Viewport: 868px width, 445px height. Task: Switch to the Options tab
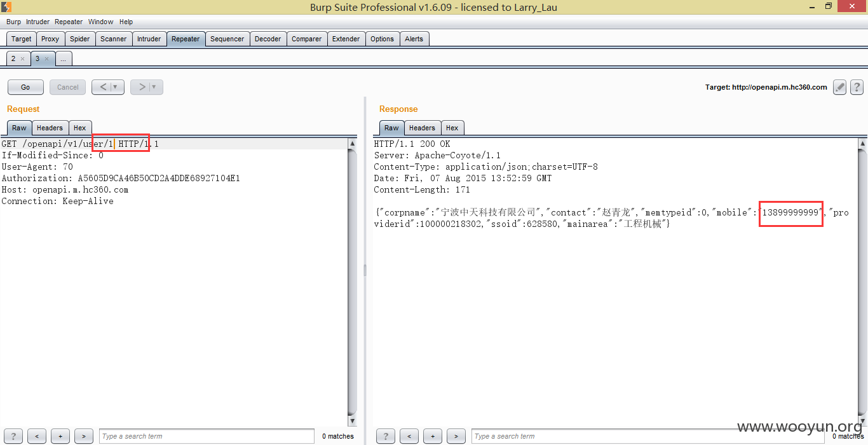click(382, 39)
